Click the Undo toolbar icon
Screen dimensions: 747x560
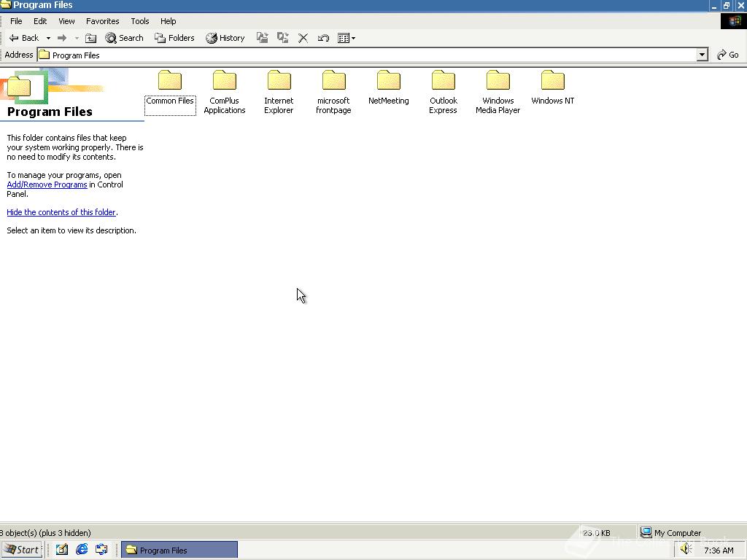pyautogui.click(x=323, y=38)
